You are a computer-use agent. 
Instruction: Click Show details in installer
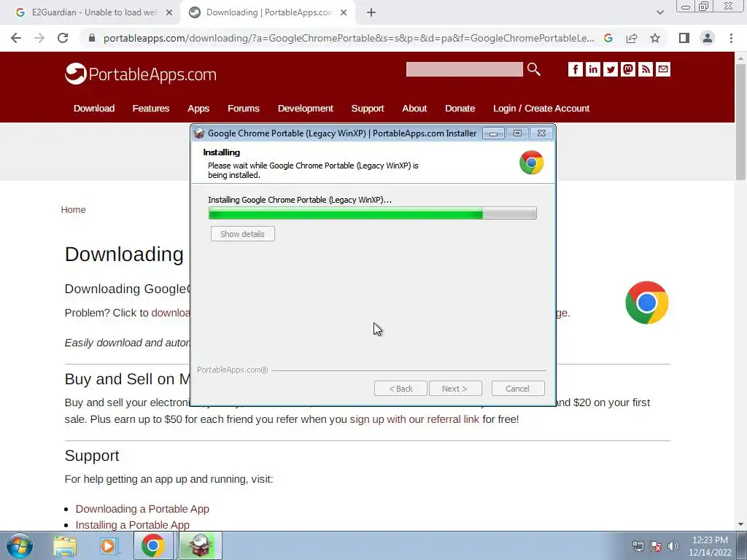tap(242, 234)
